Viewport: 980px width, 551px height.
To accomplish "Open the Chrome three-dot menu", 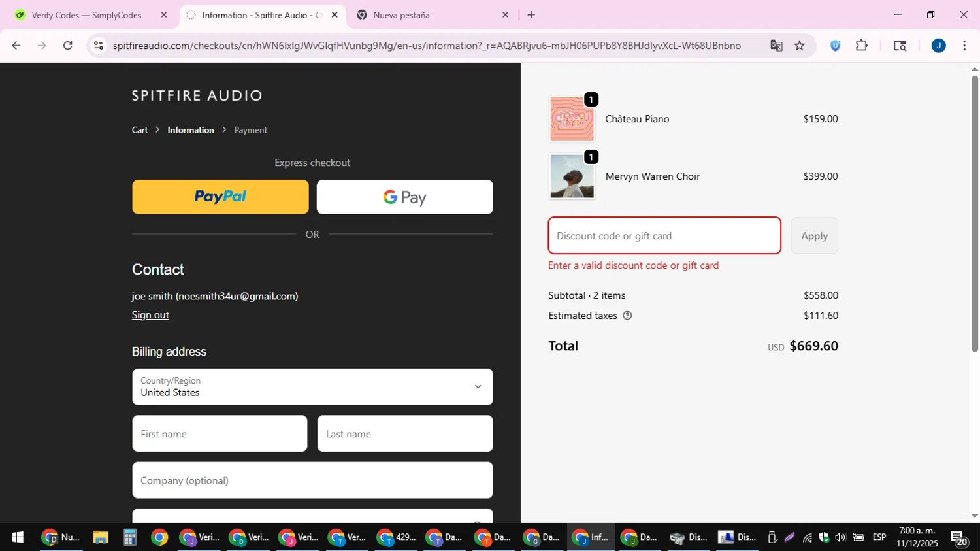I will coord(964,46).
